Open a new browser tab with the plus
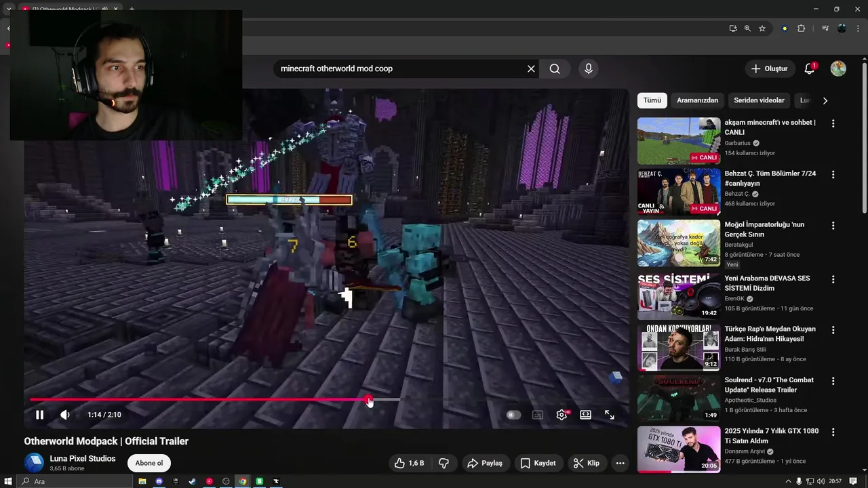Viewport: 868px width, 488px height. coord(132,9)
